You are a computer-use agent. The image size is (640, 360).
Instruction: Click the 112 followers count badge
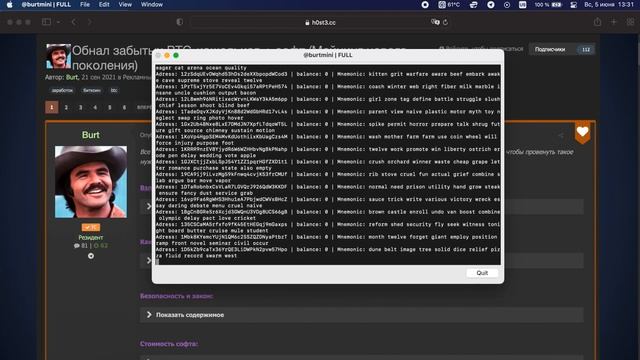586,49
